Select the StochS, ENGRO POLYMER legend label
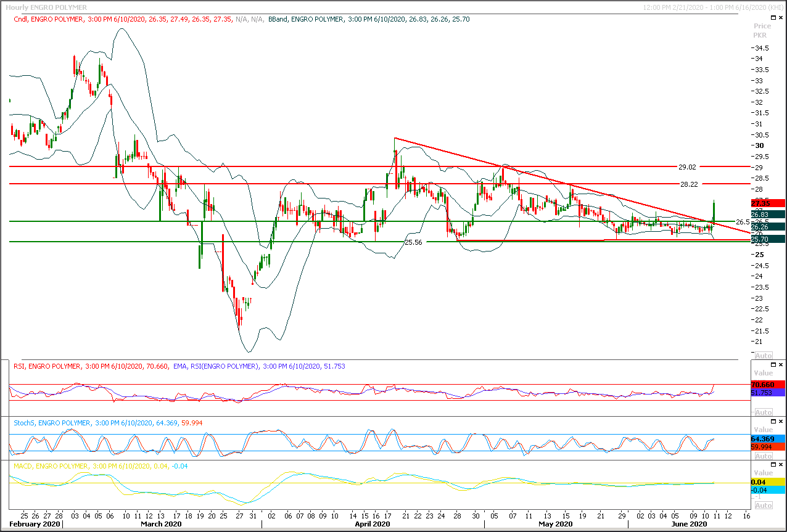The width and height of the screenshot is (787, 532). [x=109, y=423]
